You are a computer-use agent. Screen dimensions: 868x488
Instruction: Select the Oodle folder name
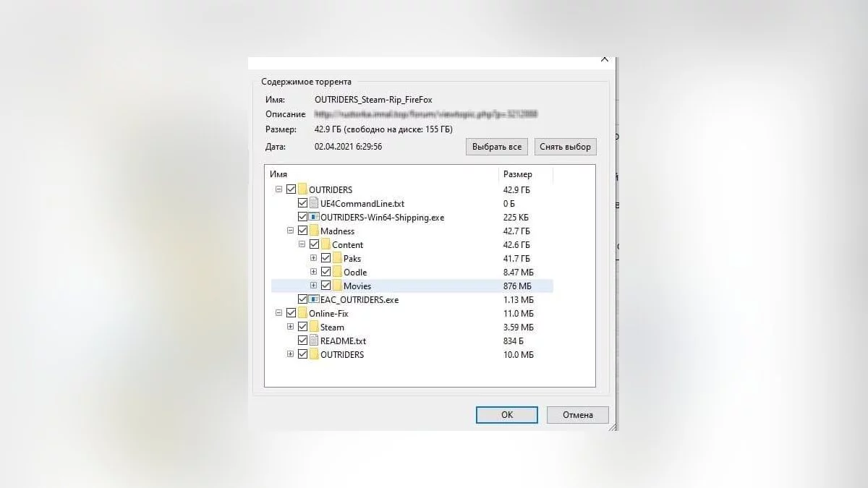pos(355,272)
